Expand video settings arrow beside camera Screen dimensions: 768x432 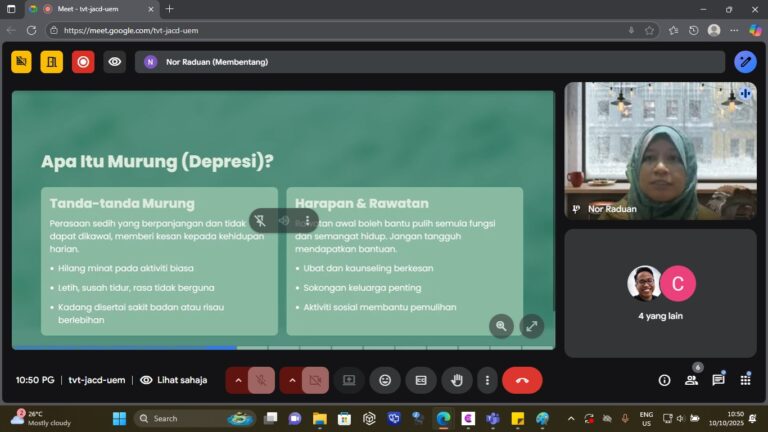[292, 380]
